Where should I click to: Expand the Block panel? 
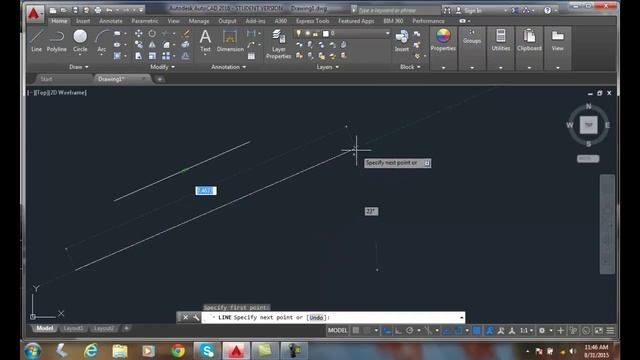point(410,67)
